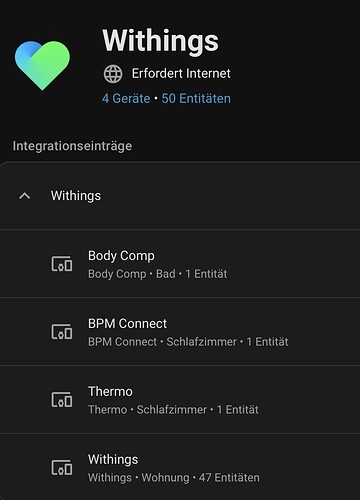Select Body Comp Bad 1 Entität subtitle

click(x=158, y=274)
